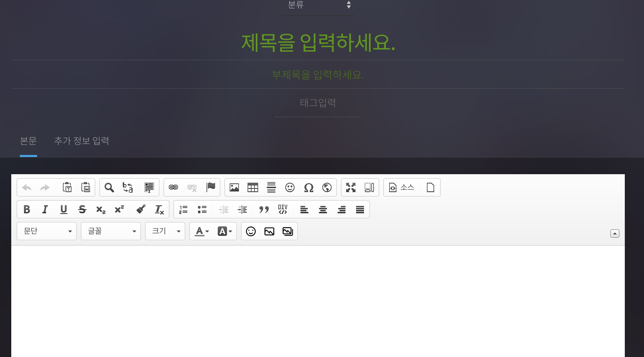Click the globe (IFrame) icon

tap(327, 187)
